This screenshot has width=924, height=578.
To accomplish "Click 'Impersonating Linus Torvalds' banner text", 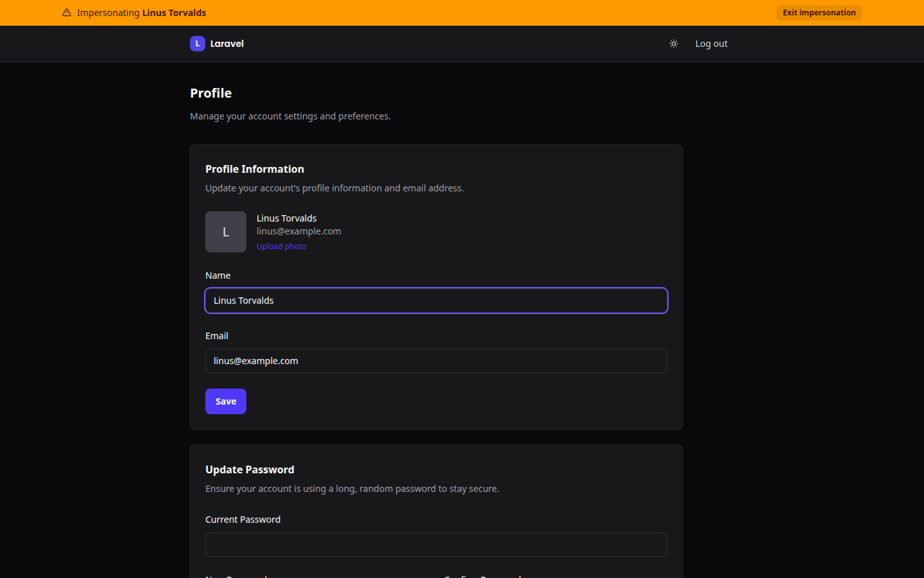I will (141, 13).
